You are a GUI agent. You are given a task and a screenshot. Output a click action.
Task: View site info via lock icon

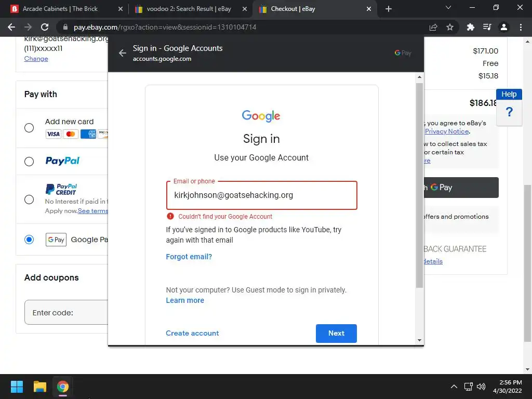(65, 27)
